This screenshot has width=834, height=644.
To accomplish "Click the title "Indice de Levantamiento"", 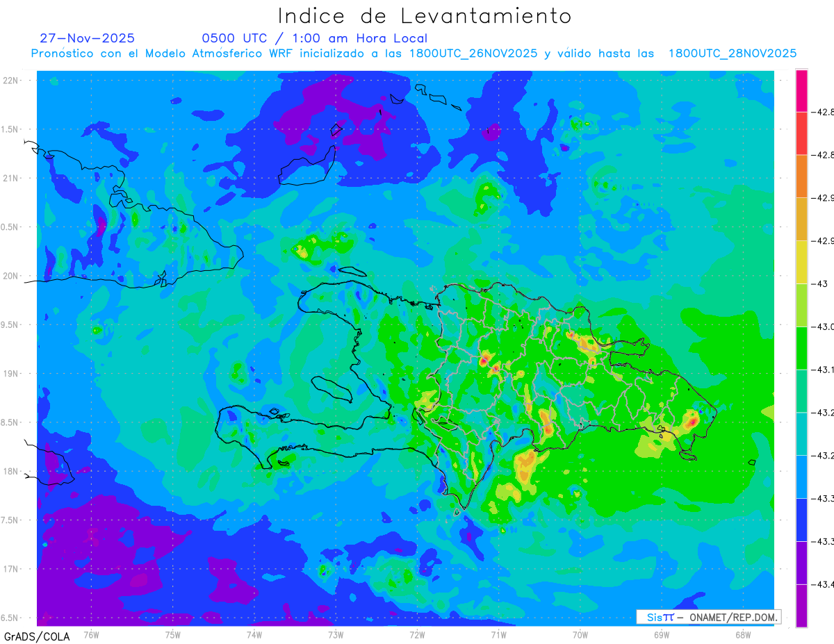I will point(425,15).
